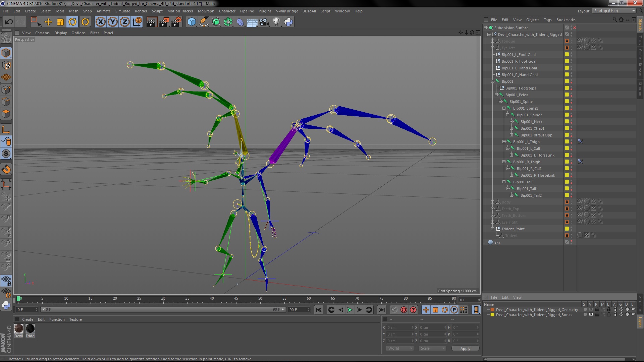Click the Record Active Objects button
The width and height of the screenshot is (644, 362).
tap(394, 310)
